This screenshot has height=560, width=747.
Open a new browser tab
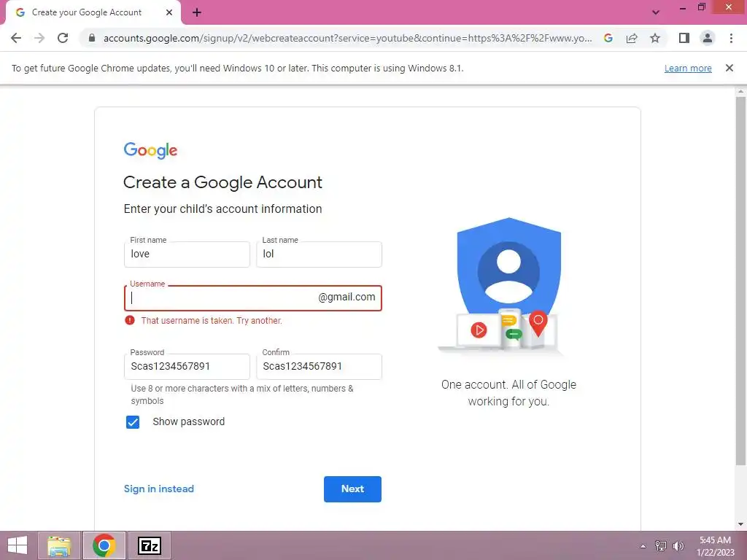(197, 13)
